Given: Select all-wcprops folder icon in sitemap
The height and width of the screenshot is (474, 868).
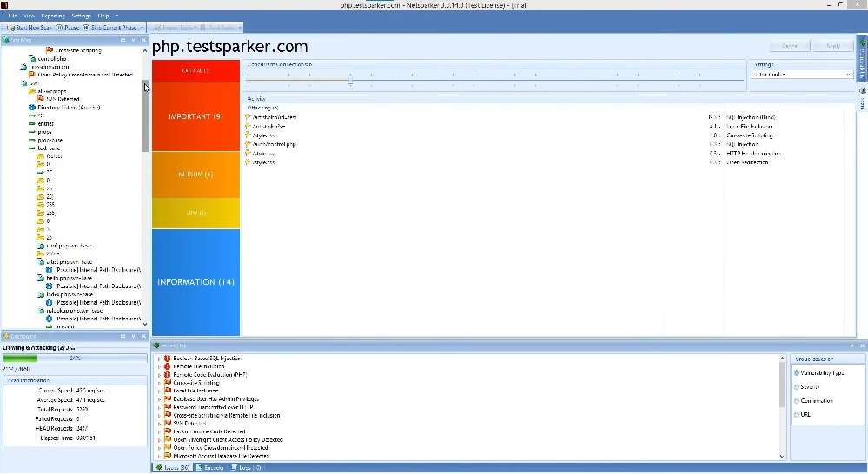Looking at the screenshot, I should click(32, 91).
